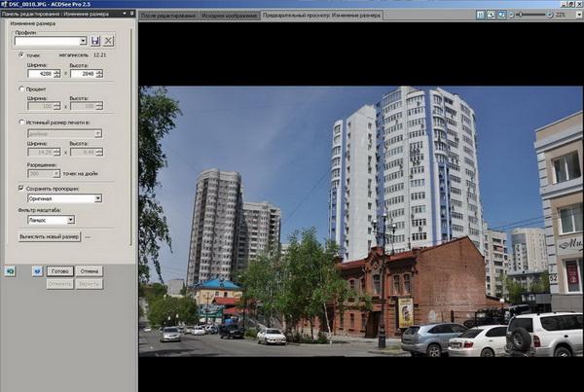Switch to 'После редактирования' tab
The width and height of the screenshot is (584, 392).
[x=168, y=16]
